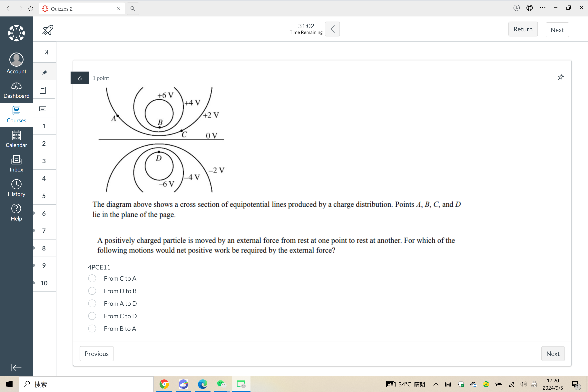Viewport: 588px width, 392px height.
Task: Jump to question 3
Action: [44, 161]
